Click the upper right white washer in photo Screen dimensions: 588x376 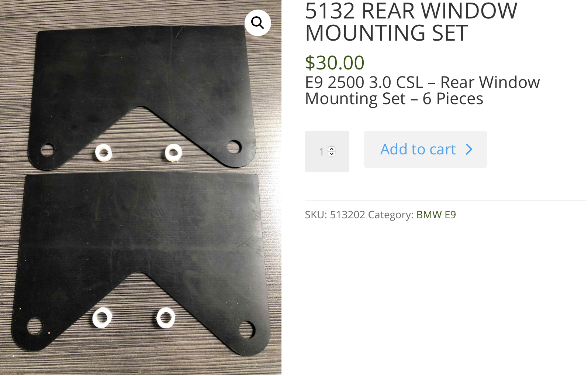click(173, 153)
